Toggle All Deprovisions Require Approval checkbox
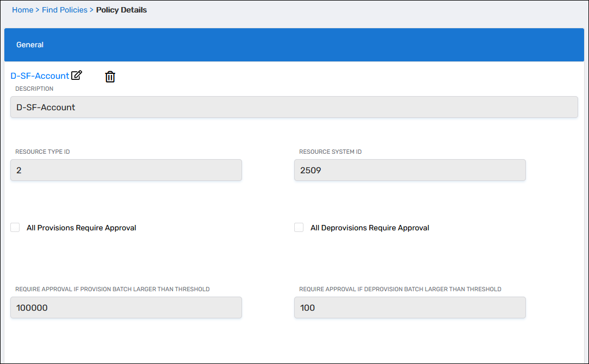This screenshot has height=364, width=589. pos(299,228)
